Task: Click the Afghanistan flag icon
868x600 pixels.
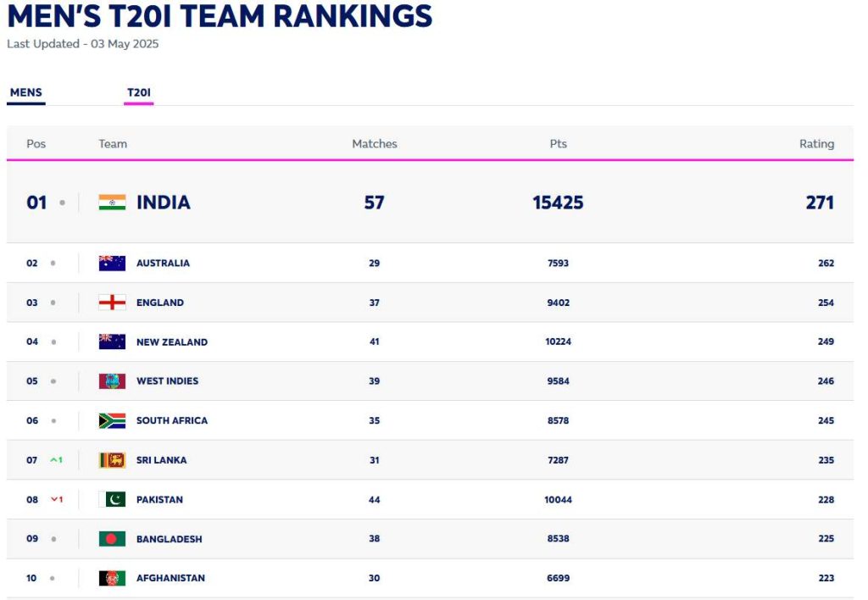Action: tap(112, 578)
